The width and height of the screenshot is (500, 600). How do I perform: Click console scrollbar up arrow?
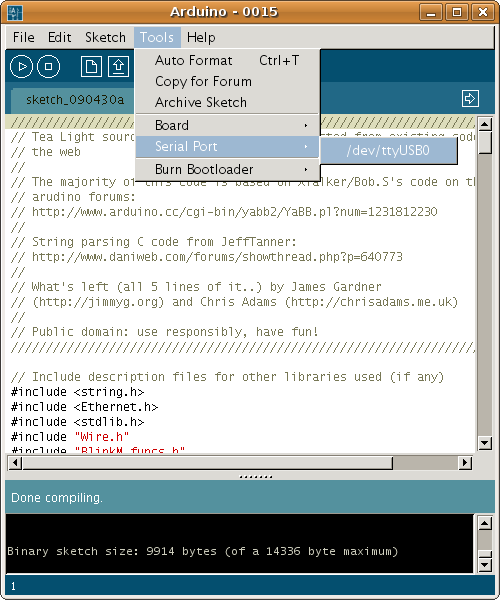tap(485, 523)
